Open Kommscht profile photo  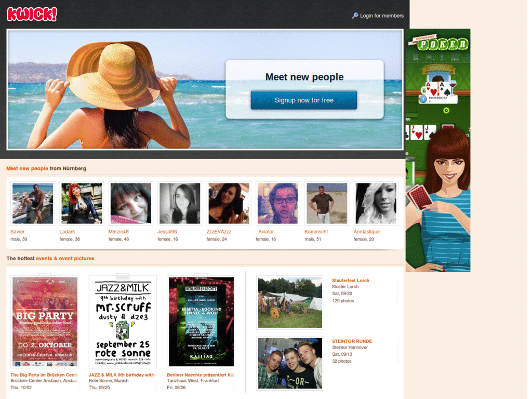[327, 203]
